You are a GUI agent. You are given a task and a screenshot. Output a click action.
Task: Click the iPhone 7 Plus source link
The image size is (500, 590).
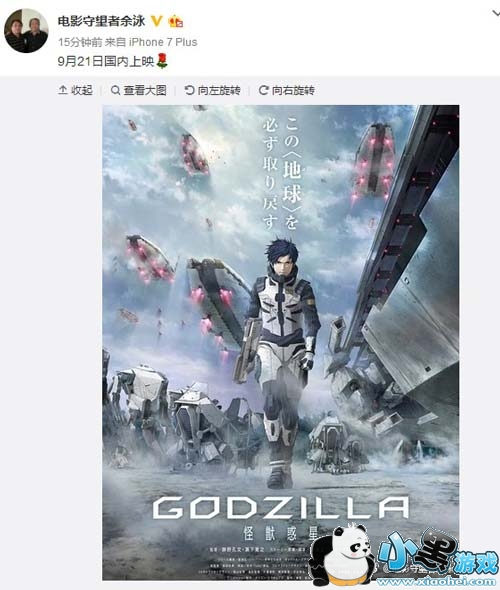163,42
